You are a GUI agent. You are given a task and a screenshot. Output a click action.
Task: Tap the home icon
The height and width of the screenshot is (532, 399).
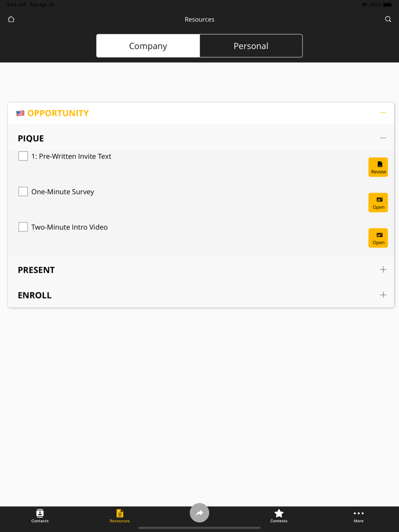11,19
